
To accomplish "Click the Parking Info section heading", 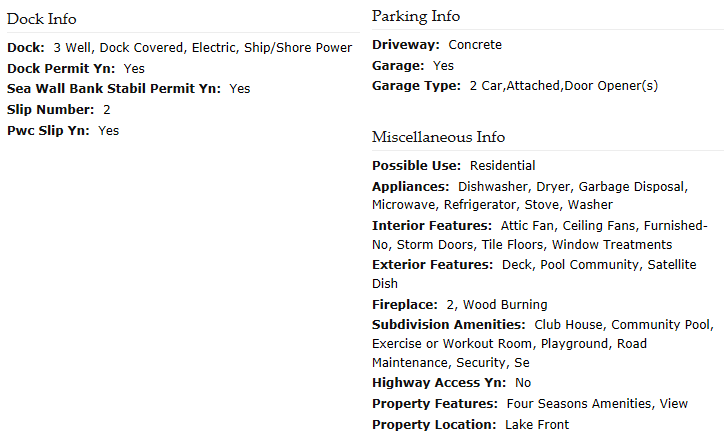I will click(416, 16).
